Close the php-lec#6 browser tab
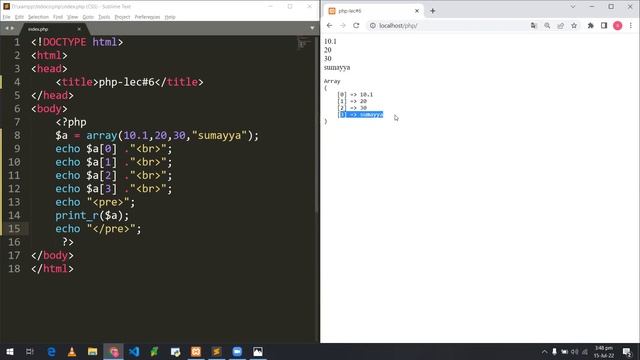 point(417,11)
